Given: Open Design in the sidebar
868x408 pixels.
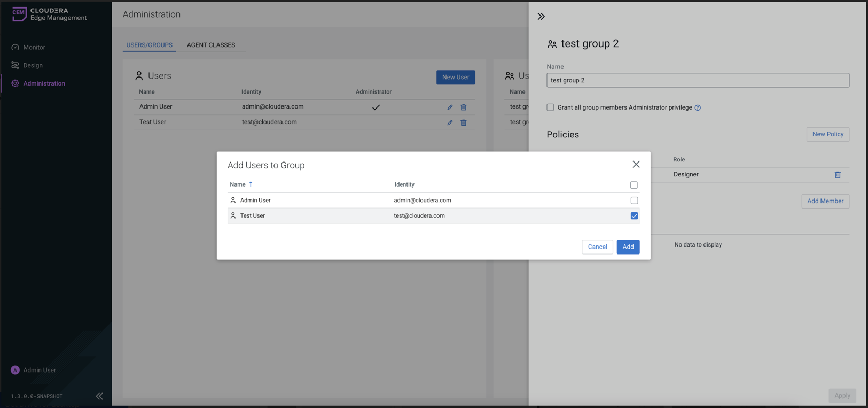Looking at the screenshot, I should 33,65.
